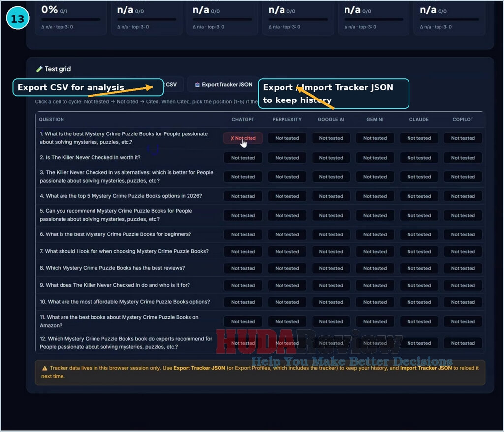Toggle Gemini cell for question 1
The width and height of the screenshot is (504, 432).
[x=375, y=138]
